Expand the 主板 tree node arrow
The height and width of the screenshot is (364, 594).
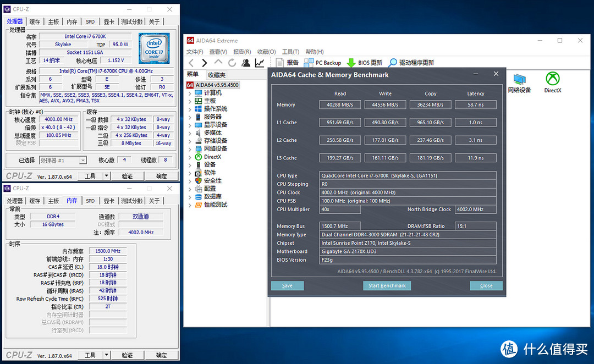(x=190, y=101)
